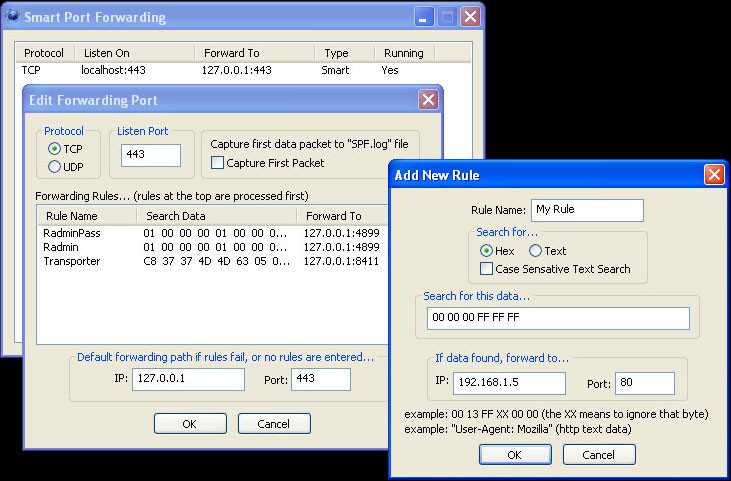Close the Add New Rule dialog
This screenshot has height=481, width=731.
pyautogui.click(x=714, y=175)
